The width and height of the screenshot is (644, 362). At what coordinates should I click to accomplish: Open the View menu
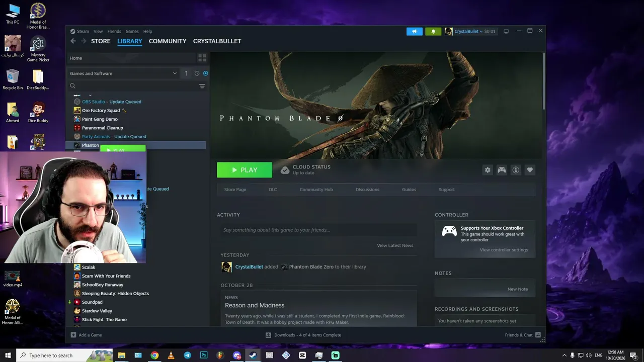tap(98, 31)
